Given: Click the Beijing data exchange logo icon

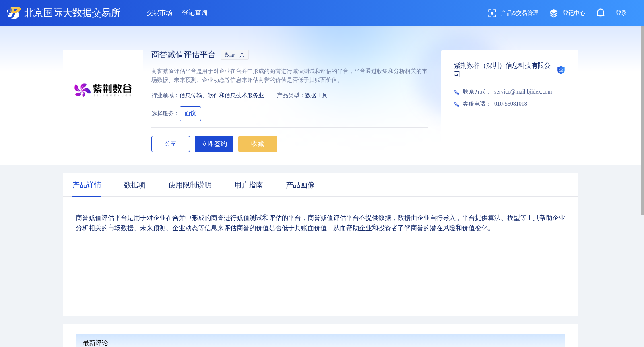Looking at the screenshot, I should [13, 13].
